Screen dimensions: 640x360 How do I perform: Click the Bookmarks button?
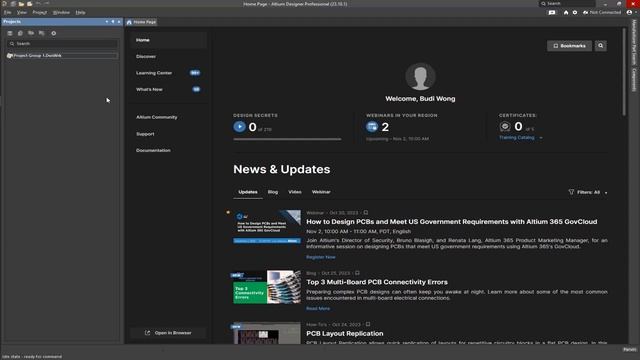[569, 46]
